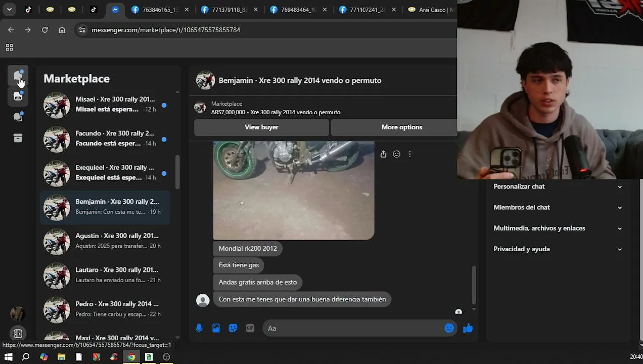Open File Explorer from the taskbar

61,357
